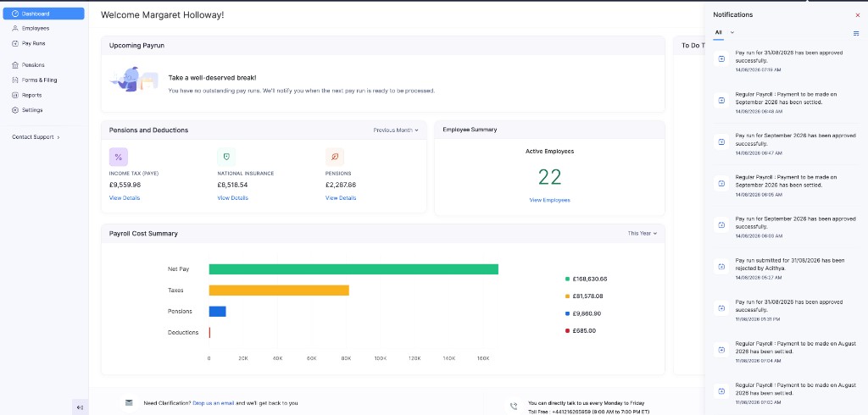The width and height of the screenshot is (868, 415).
Task: Click icon of the 01:31 PM approval notification
Action: (x=721, y=308)
